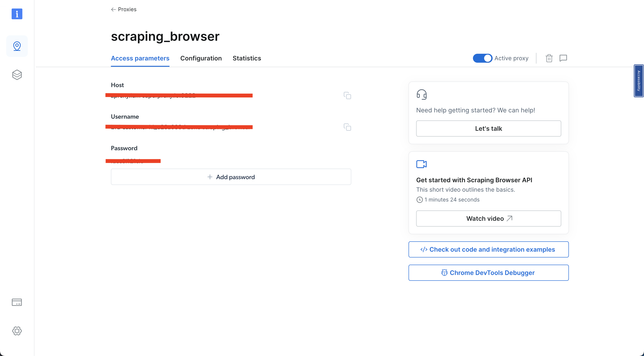The height and width of the screenshot is (356, 644).
Task: Click the video camera icon
Action: coord(422,164)
